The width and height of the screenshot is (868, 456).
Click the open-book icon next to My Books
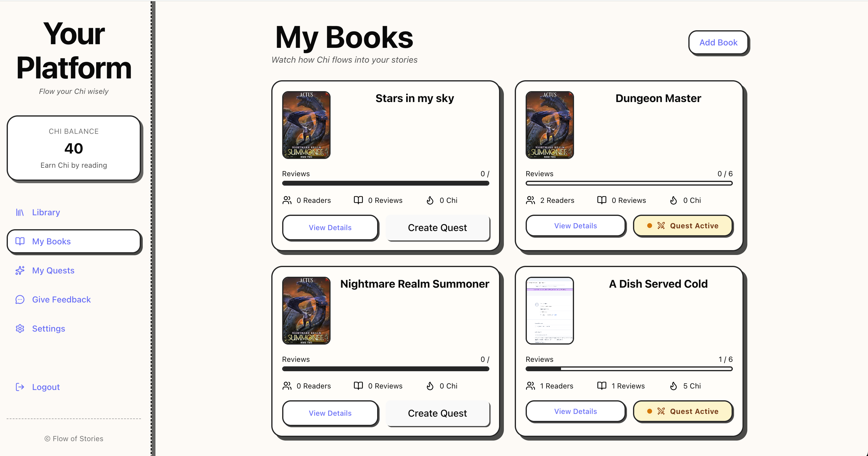[x=20, y=241]
